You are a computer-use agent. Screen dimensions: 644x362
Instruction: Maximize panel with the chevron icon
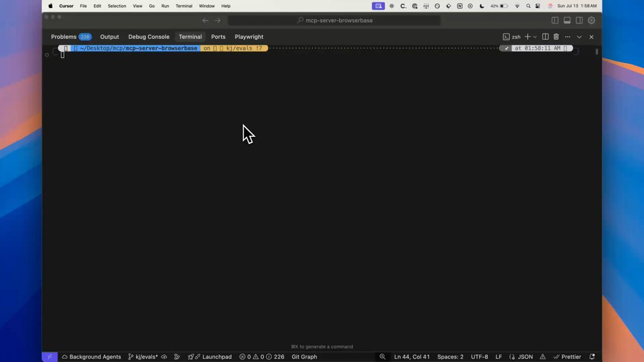(x=579, y=37)
